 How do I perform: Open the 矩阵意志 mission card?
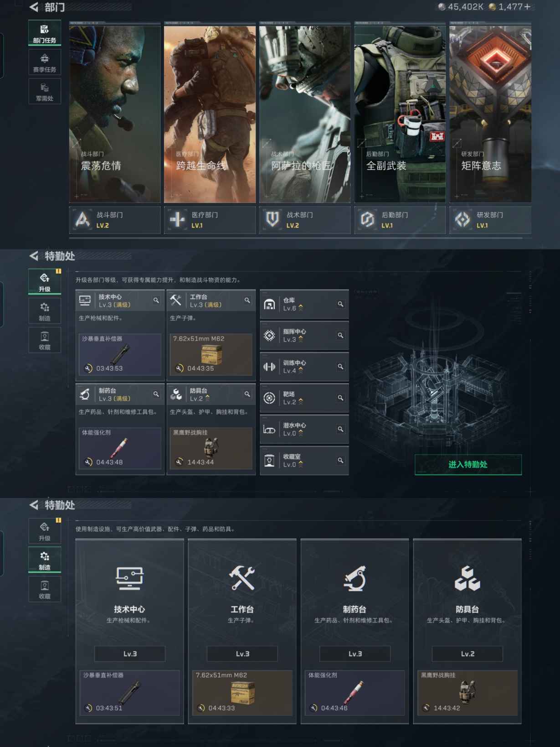click(490, 114)
